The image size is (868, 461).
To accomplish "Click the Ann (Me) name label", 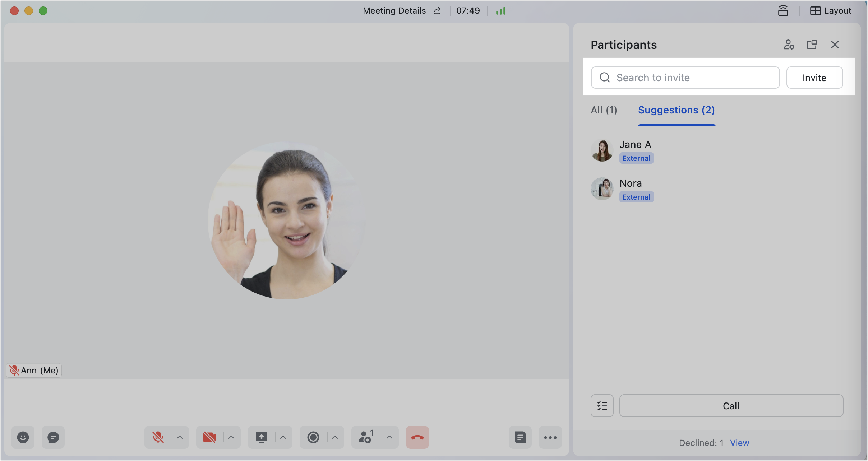I will (34, 371).
